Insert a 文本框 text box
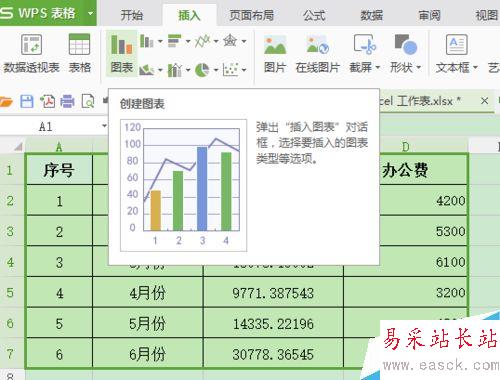 pos(456,53)
